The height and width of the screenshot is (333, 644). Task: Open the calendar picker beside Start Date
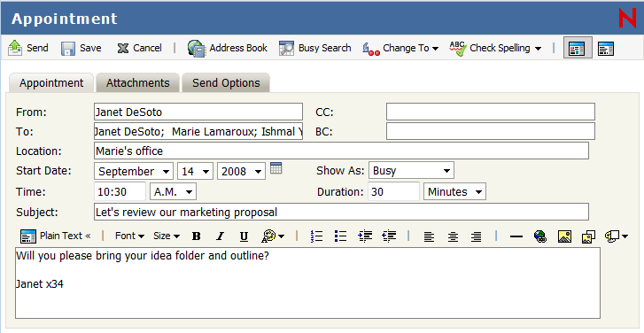pos(276,168)
